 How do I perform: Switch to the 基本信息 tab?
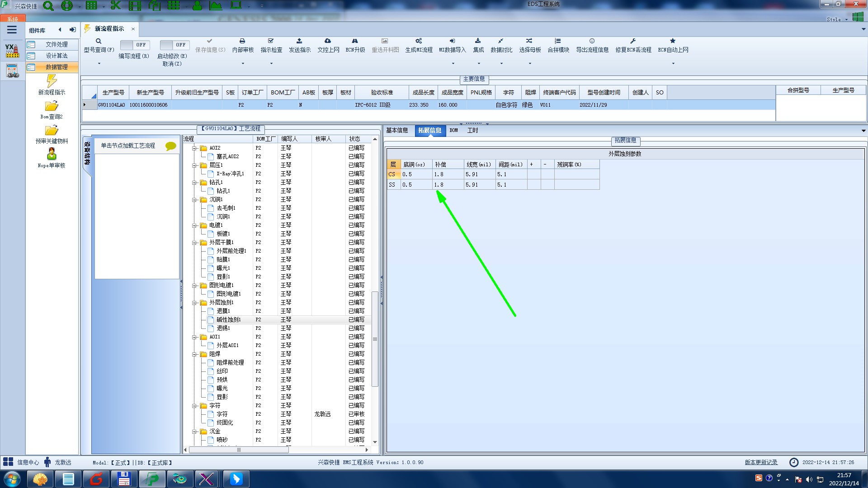point(397,131)
